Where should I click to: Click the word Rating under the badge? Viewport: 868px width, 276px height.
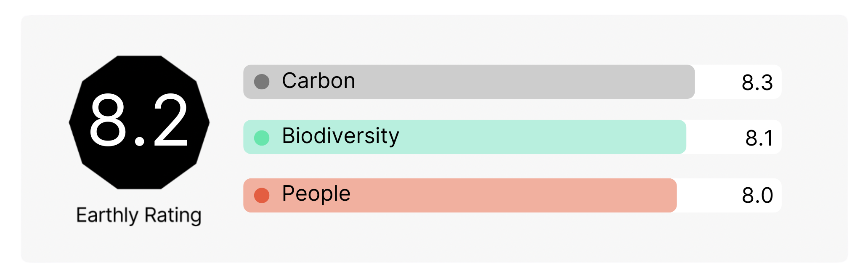173,215
